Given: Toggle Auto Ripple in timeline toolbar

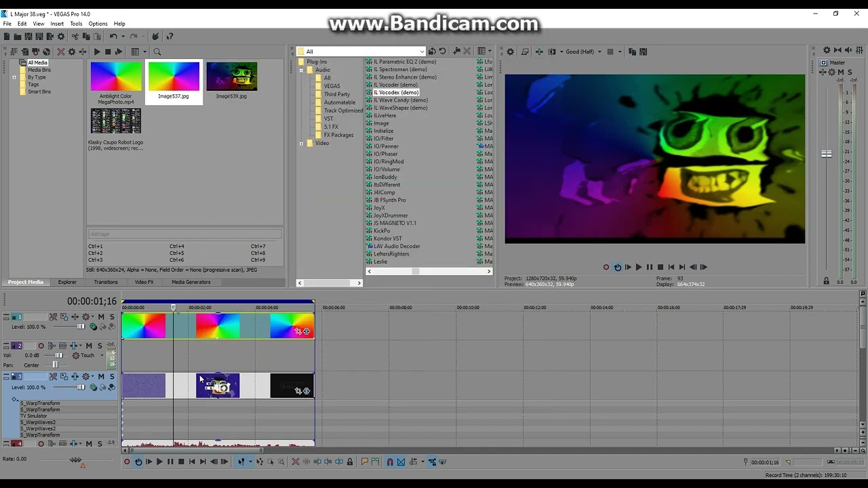Looking at the screenshot, I should (x=413, y=462).
